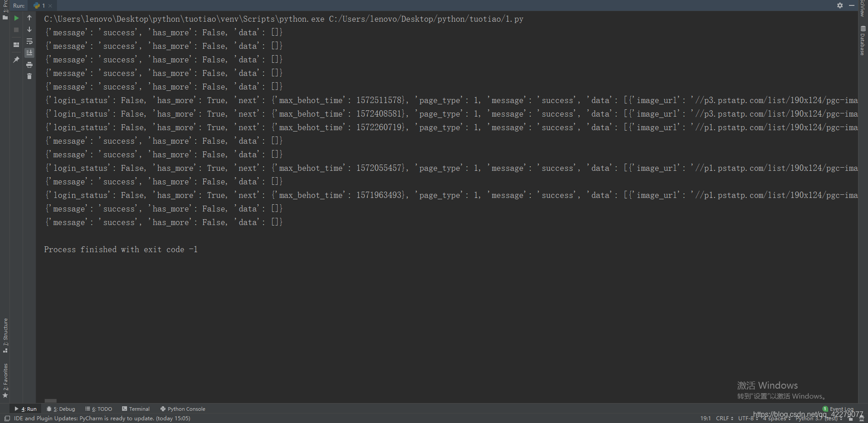Print console output with printer icon
The height and width of the screenshot is (423, 868).
point(29,65)
